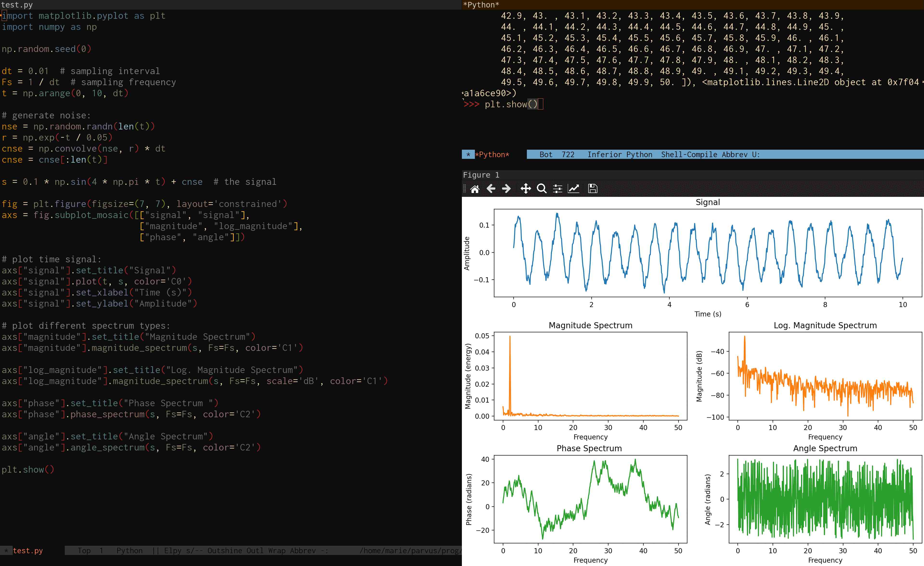Click 'Shell-Compile' minor mode indicator
924x566 pixels.
tap(689, 154)
